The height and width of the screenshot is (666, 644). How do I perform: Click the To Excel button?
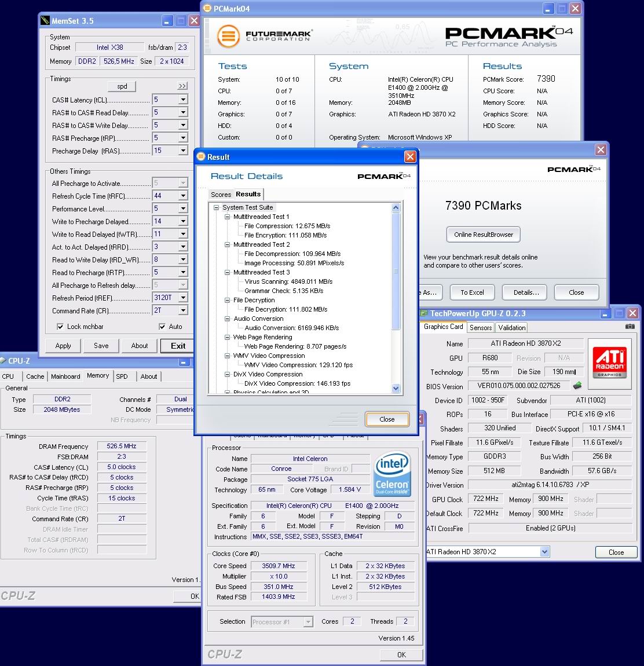tap(472, 292)
